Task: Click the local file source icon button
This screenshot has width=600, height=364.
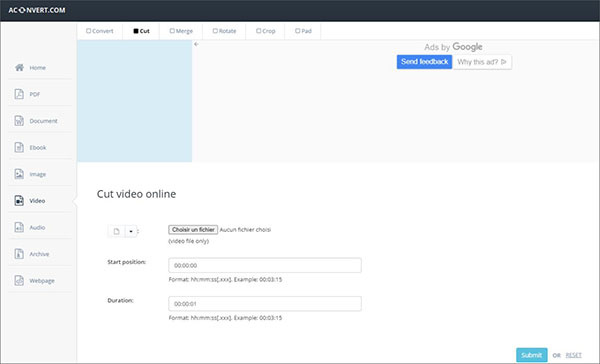Action: (116, 231)
